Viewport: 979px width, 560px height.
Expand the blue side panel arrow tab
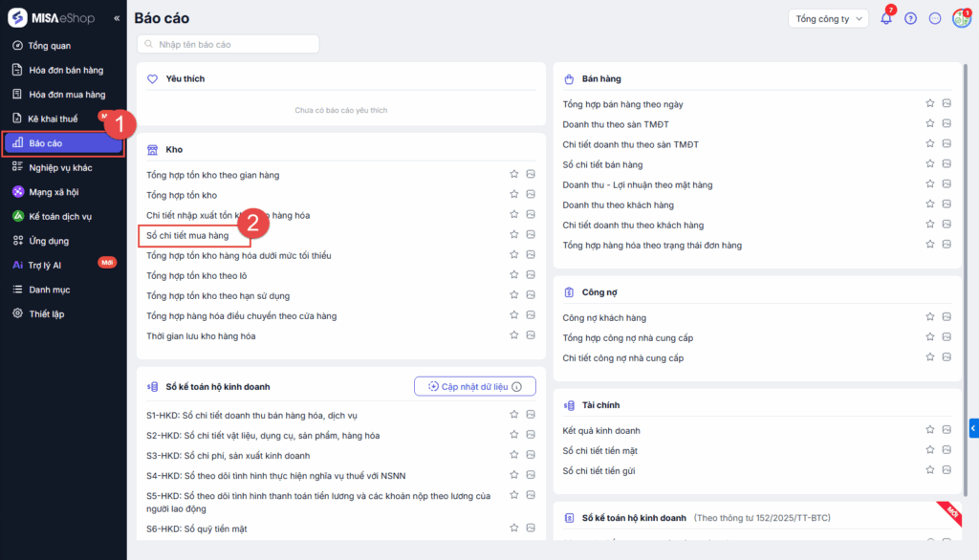(x=973, y=428)
